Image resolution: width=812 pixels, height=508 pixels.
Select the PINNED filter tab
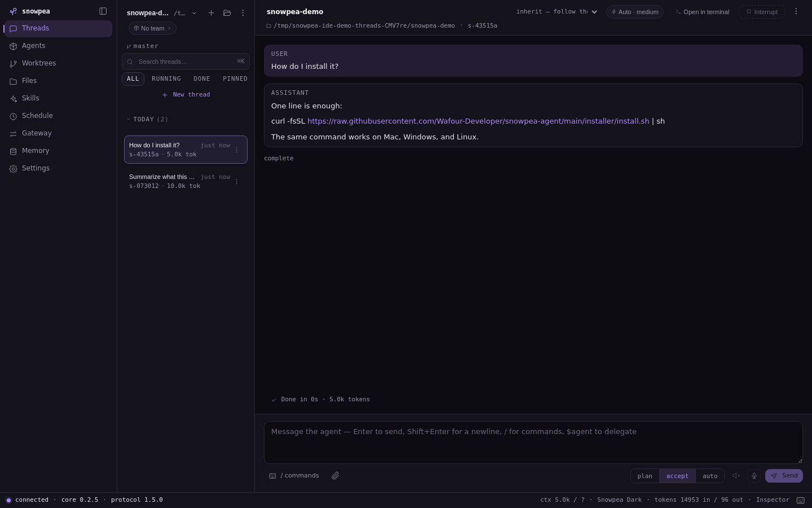[235, 79]
